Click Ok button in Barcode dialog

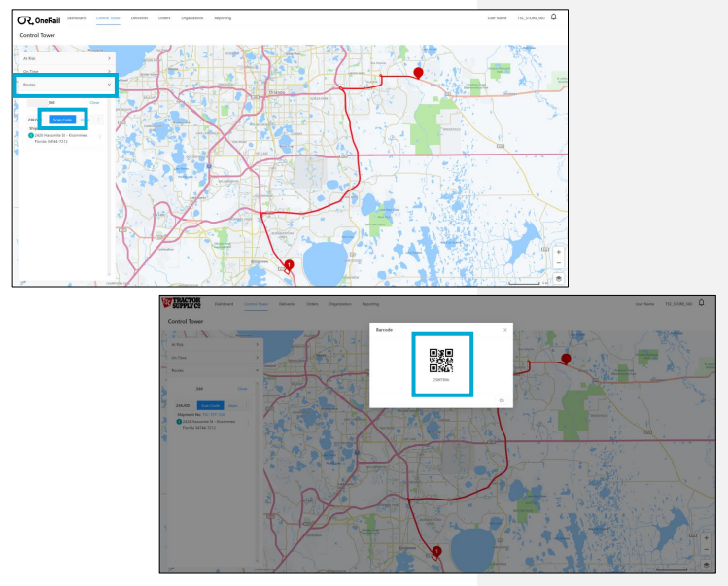coord(502,400)
